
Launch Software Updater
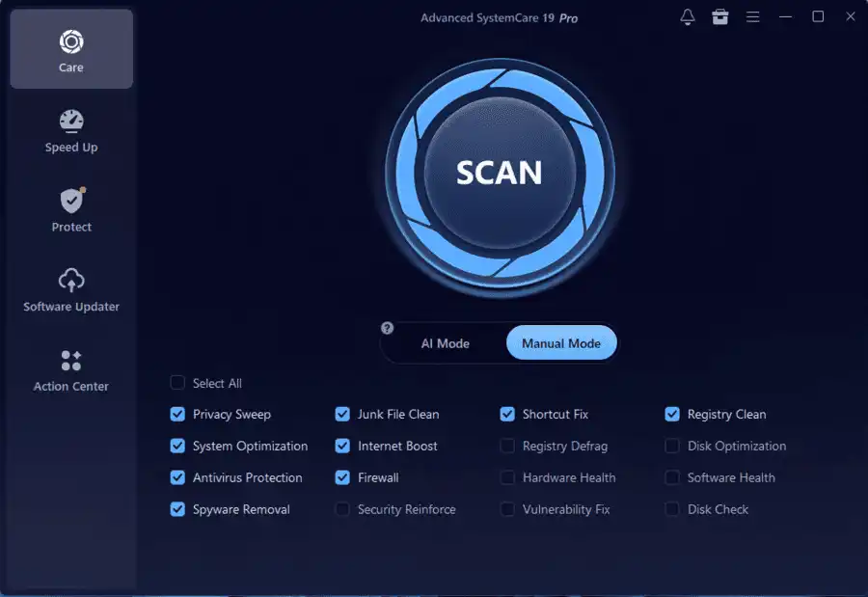[x=70, y=288]
